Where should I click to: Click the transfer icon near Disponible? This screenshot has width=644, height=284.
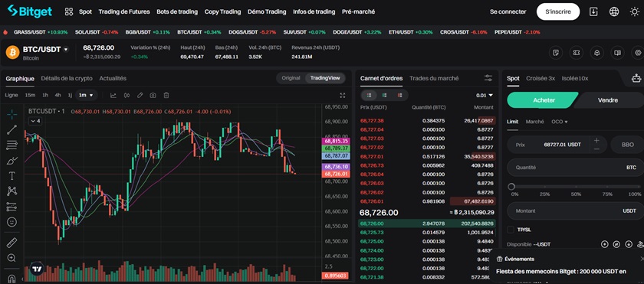point(616,244)
